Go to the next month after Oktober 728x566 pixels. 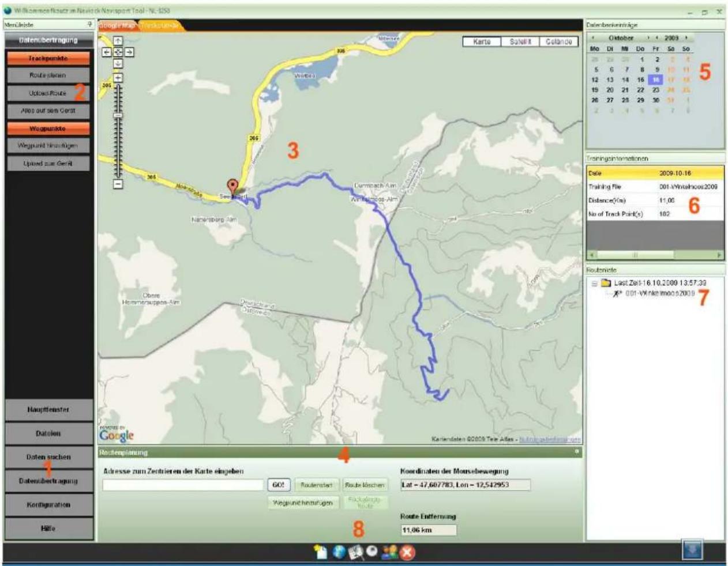point(648,38)
